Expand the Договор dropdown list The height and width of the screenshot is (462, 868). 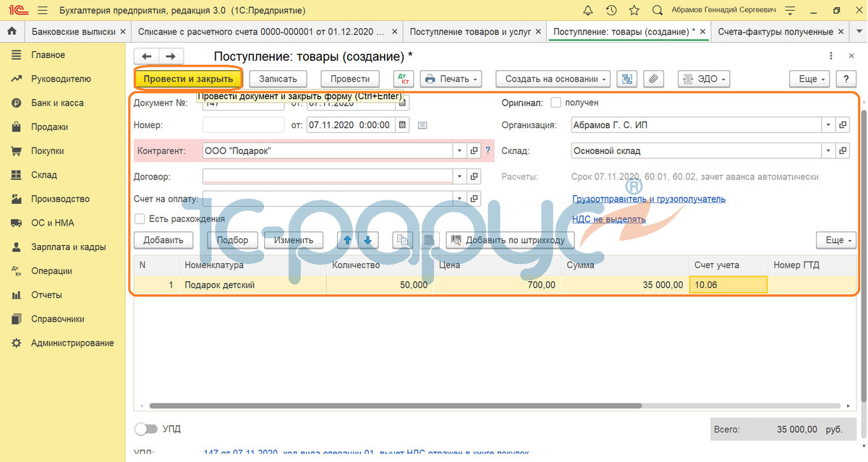tap(460, 176)
